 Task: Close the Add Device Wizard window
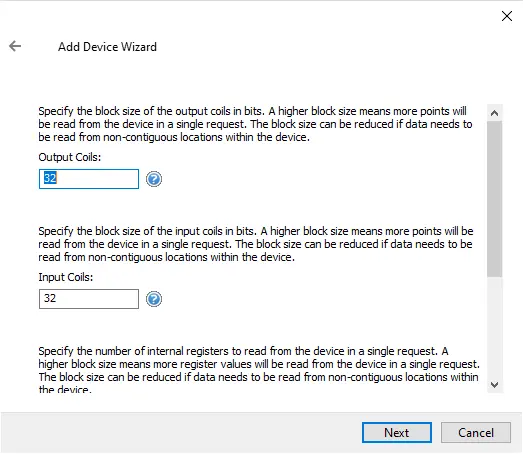click(507, 16)
